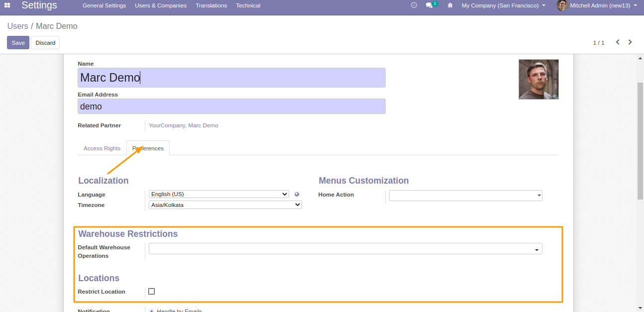Open the conversations chat icon

point(429,5)
